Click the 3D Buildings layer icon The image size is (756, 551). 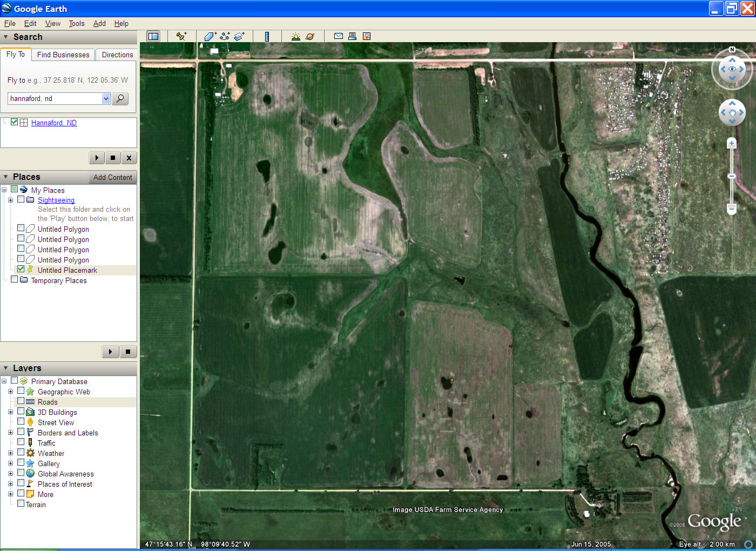[x=30, y=412]
